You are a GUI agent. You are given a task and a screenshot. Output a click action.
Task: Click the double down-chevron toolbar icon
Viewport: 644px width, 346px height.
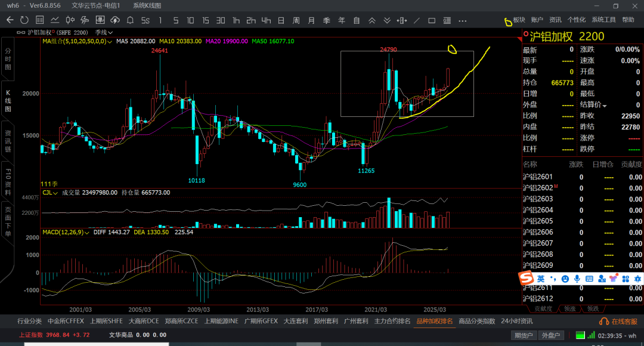pyautogui.click(x=387, y=20)
